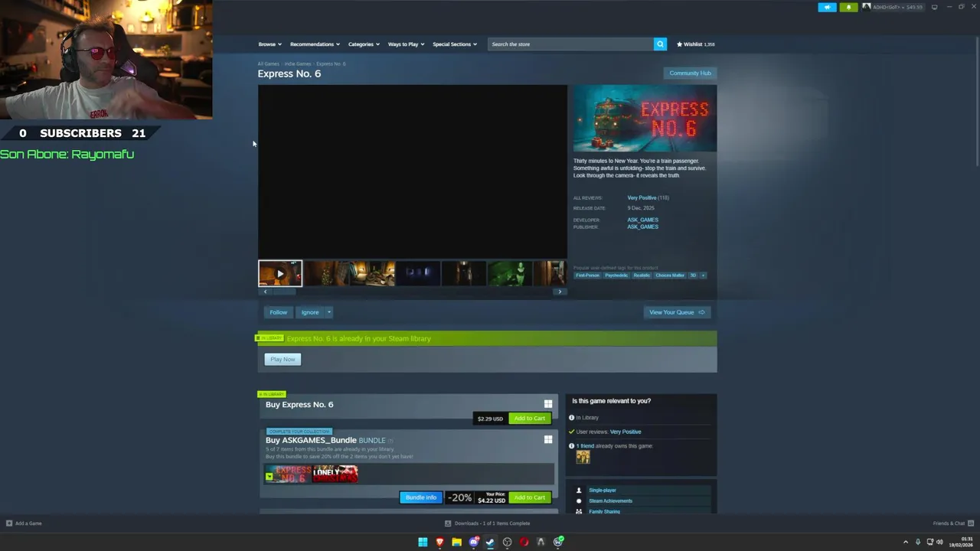
Task: Click the blue search magnifier button
Action: 660,44
